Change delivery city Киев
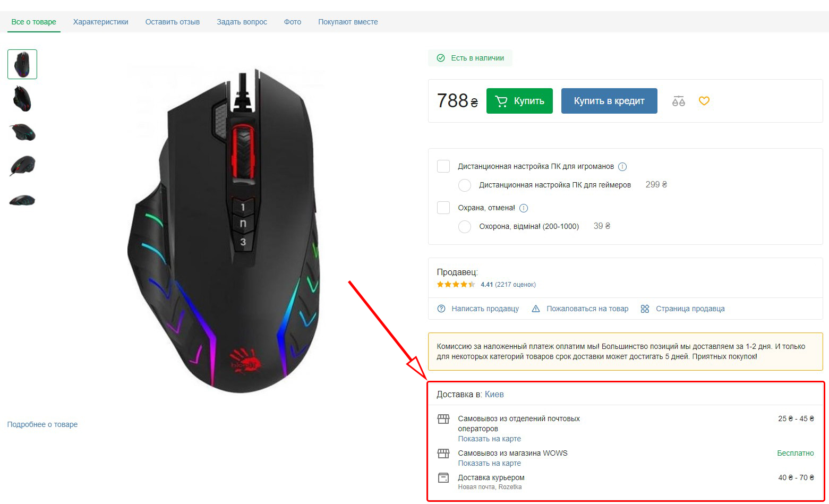This screenshot has width=829, height=504. coord(494,394)
